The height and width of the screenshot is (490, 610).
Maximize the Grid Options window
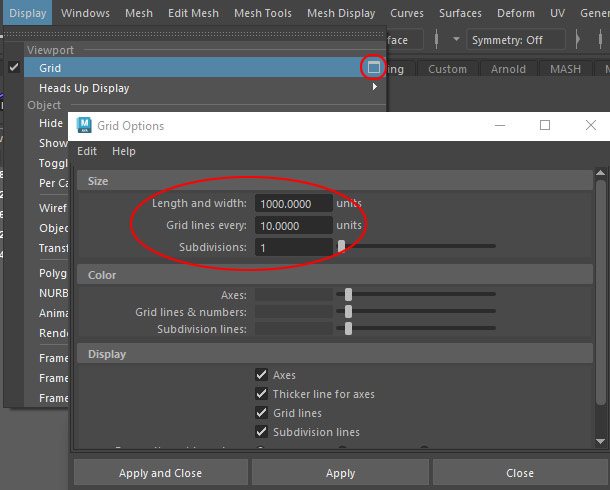pyautogui.click(x=545, y=126)
